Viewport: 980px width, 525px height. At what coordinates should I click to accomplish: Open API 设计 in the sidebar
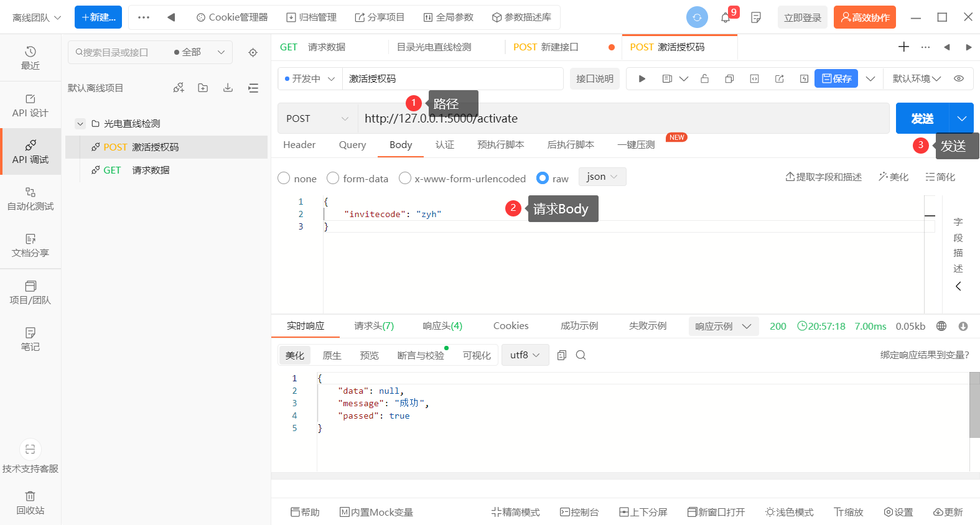coord(30,105)
